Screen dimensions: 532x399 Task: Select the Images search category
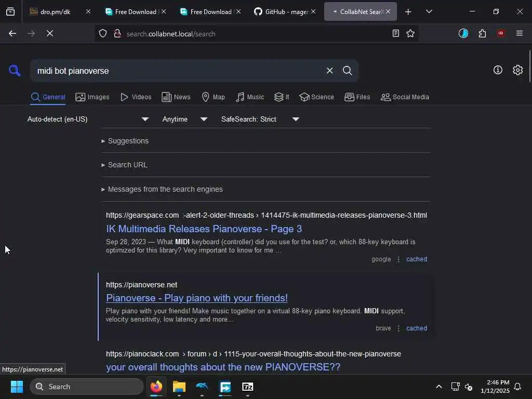coord(92,97)
